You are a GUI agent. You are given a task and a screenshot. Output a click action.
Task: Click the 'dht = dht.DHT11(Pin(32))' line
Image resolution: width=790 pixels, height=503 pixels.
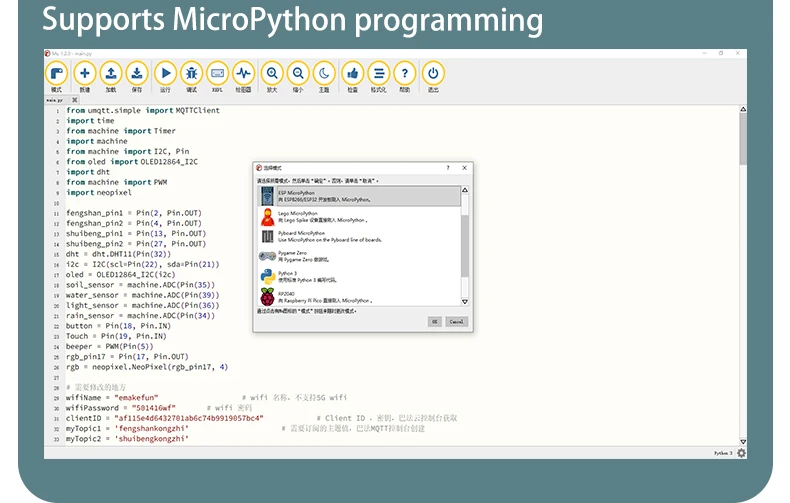(x=118, y=254)
